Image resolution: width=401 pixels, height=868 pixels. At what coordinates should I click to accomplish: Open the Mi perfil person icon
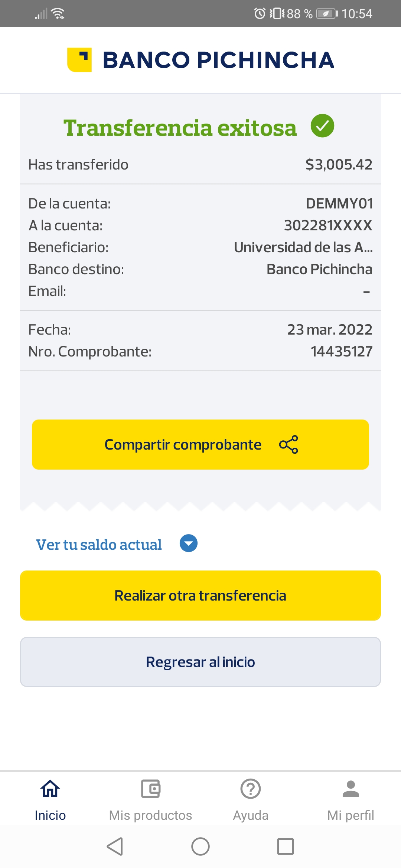(x=351, y=788)
